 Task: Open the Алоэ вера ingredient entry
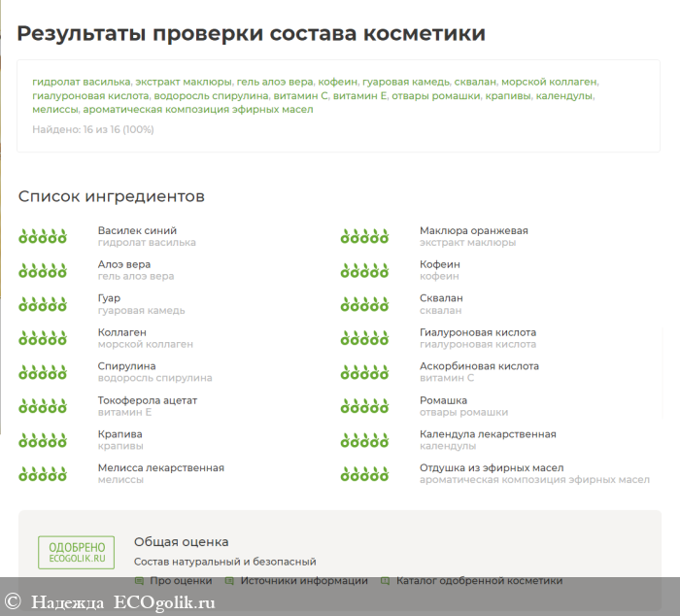(124, 264)
